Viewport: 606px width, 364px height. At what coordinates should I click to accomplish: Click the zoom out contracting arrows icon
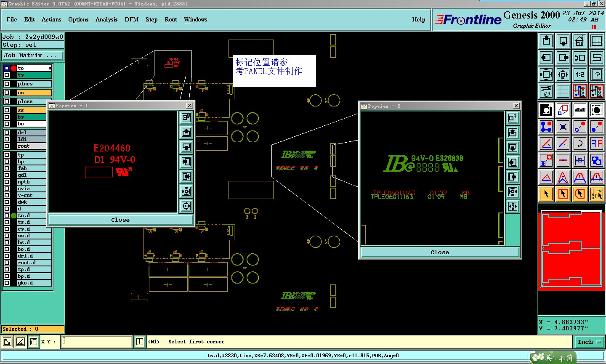pos(563,74)
